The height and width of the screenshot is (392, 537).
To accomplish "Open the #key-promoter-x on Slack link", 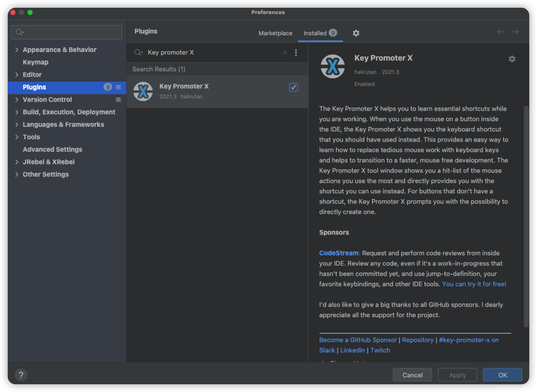I will [x=469, y=340].
